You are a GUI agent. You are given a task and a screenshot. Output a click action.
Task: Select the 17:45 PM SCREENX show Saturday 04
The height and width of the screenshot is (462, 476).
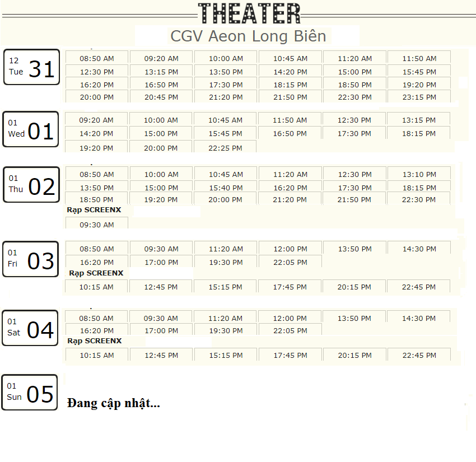(290, 354)
